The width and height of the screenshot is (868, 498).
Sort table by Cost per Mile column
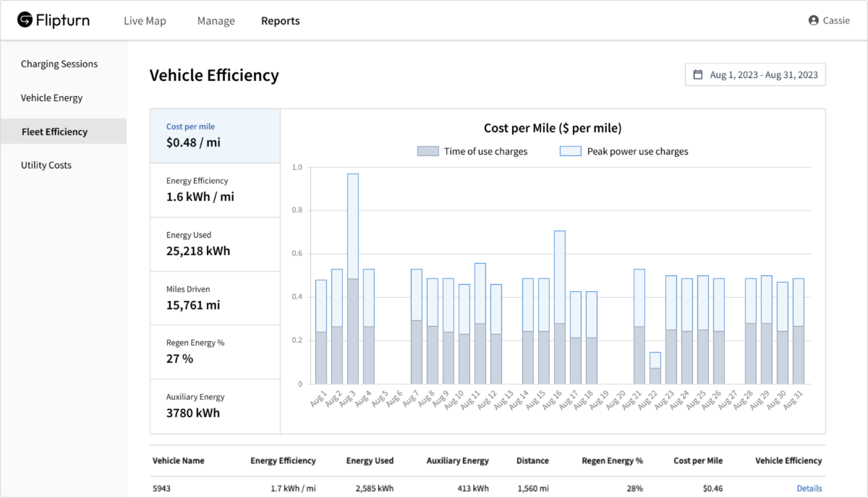698,460
